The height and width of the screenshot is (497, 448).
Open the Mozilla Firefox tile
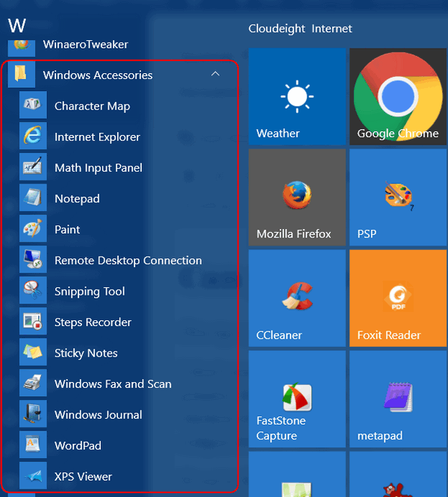pyautogui.click(x=297, y=198)
